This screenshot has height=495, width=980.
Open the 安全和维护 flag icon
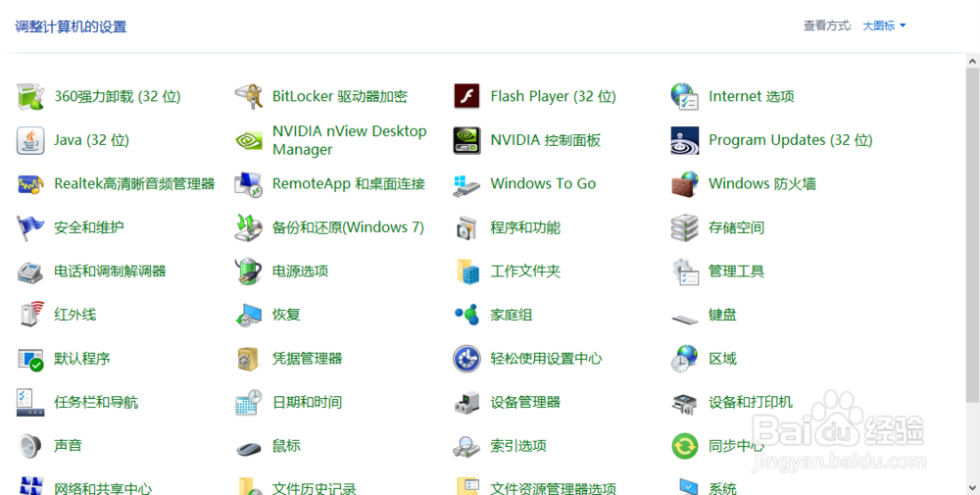30,228
